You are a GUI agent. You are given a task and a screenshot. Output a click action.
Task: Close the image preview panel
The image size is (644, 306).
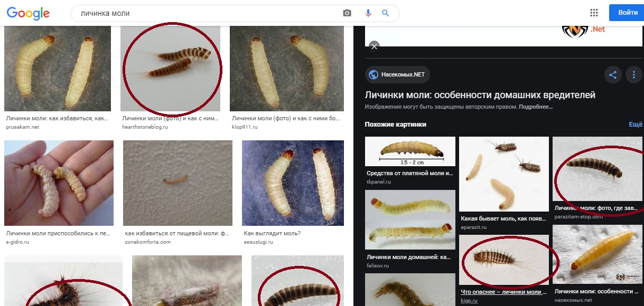[x=375, y=46]
